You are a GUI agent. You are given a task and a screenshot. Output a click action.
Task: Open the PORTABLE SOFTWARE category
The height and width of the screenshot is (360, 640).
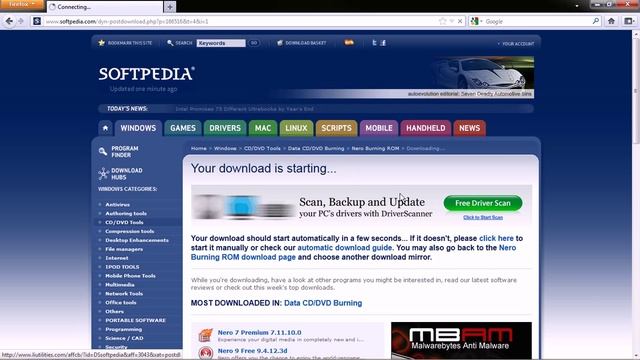(x=136, y=320)
